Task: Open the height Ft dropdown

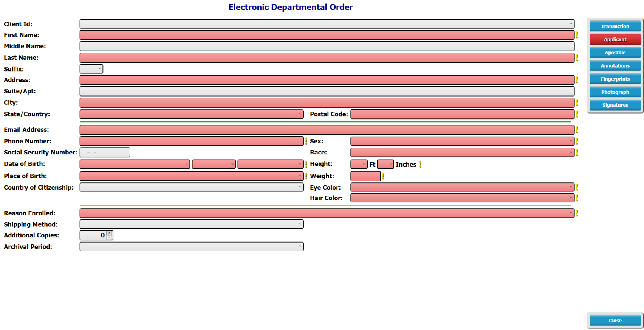Action: point(359,164)
